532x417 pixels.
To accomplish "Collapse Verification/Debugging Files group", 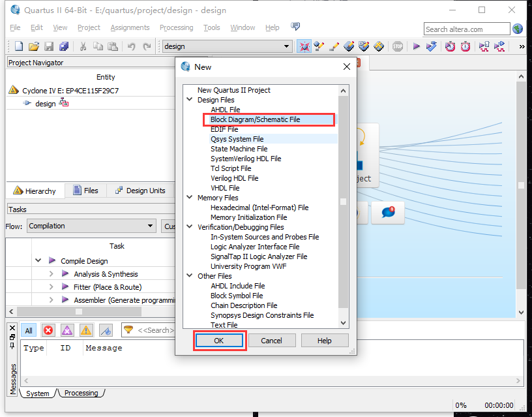I will 190,227.
